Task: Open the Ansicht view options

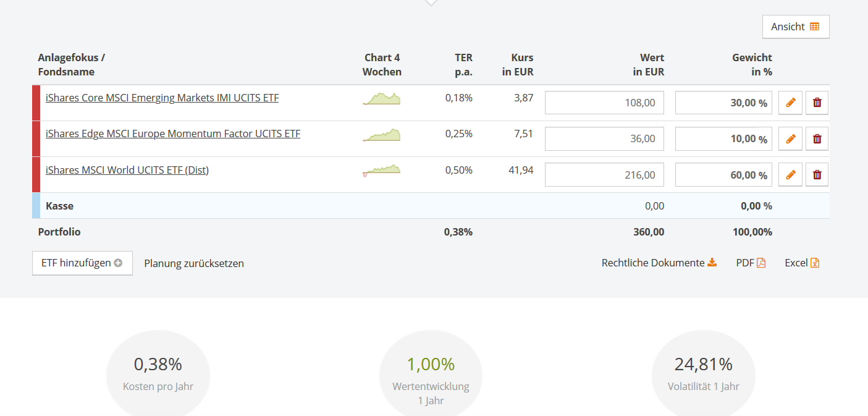Action: point(795,27)
